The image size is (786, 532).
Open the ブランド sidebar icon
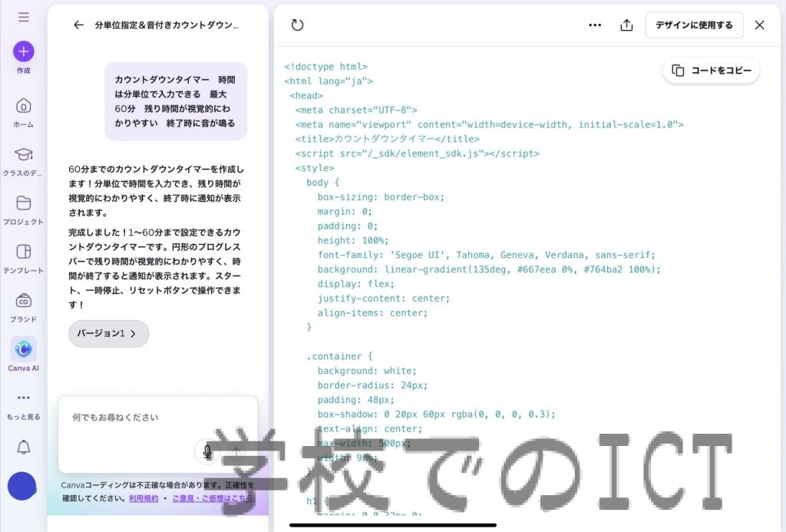pyautogui.click(x=24, y=301)
